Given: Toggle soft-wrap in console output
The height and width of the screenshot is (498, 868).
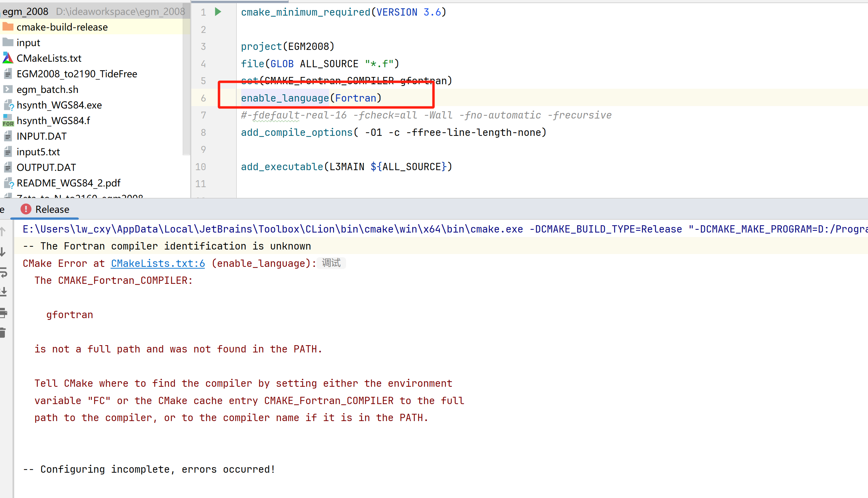Looking at the screenshot, I should point(3,273).
